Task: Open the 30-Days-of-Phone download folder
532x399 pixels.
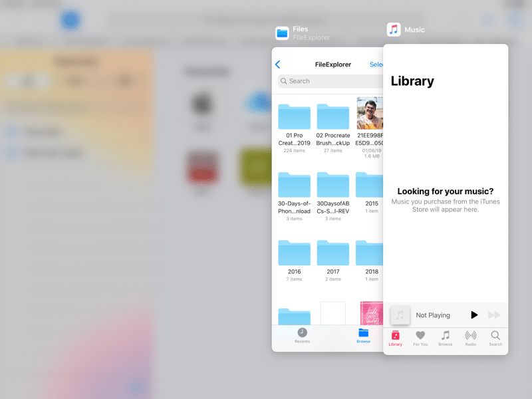Action: coord(294,185)
